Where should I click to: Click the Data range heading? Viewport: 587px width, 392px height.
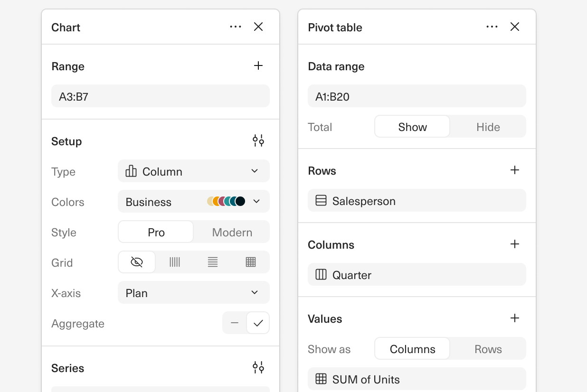point(336,66)
